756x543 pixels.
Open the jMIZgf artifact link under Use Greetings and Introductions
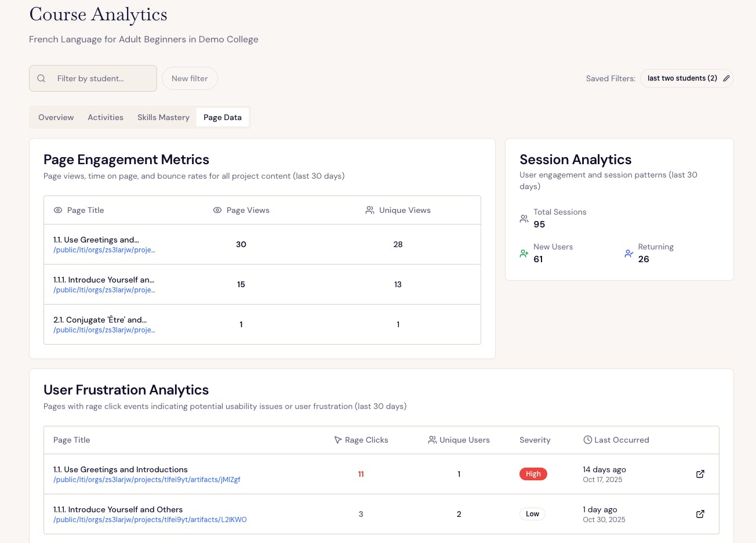pos(147,480)
